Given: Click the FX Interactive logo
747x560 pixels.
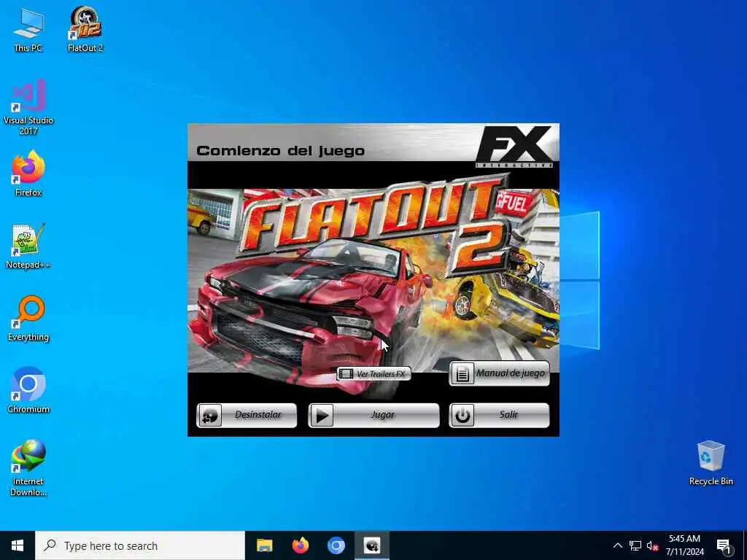Looking at the screenshot, I should tap(515, 146).
